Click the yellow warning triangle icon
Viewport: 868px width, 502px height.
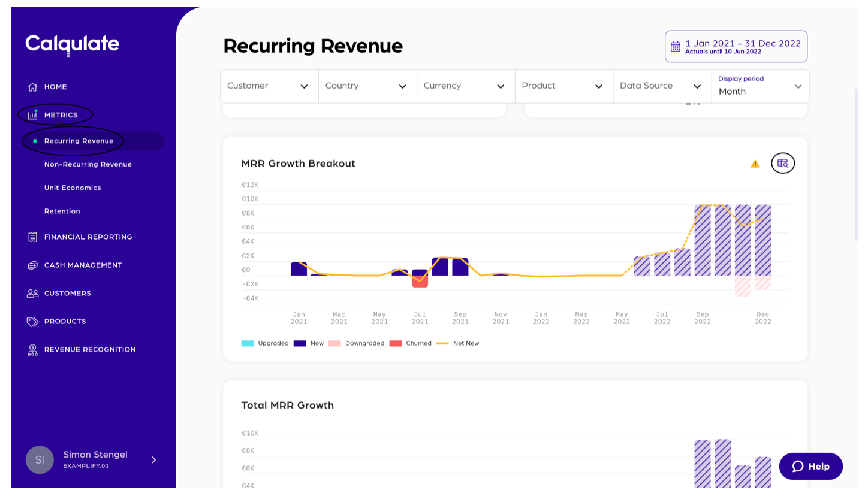(x=755, y=164)
